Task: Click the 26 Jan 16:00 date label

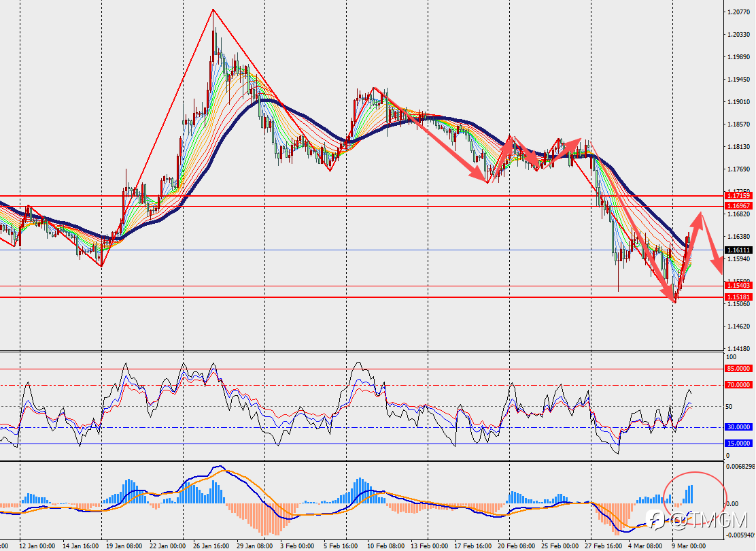Action: (211, 546)
